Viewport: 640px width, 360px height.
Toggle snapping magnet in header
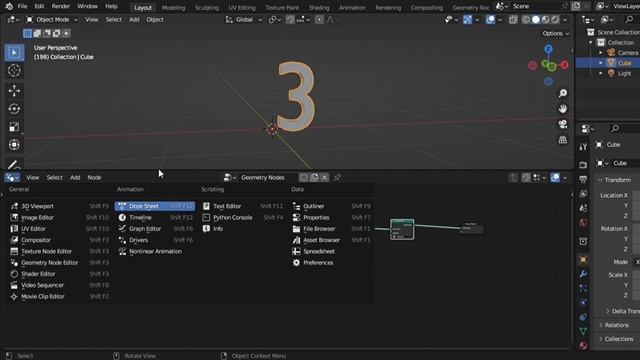pyautogui.click(x=290, y=20)
